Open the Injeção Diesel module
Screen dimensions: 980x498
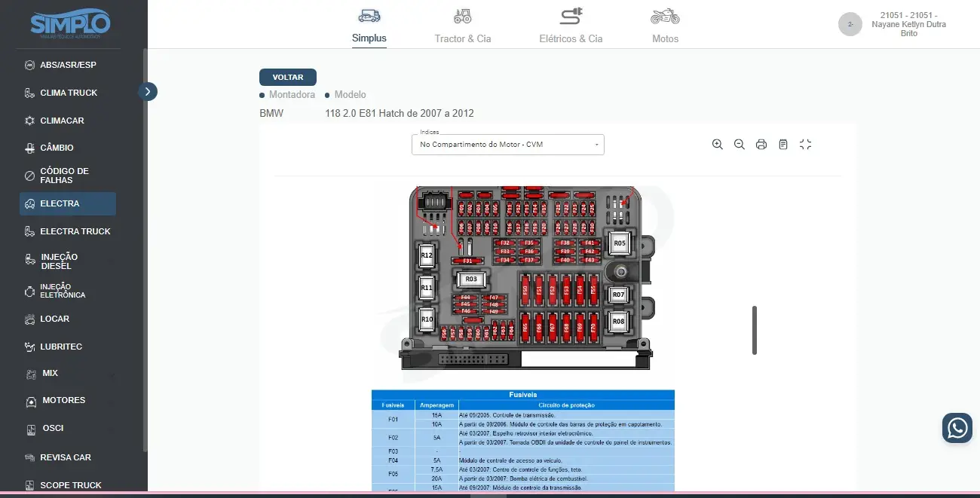click(68, 261)
